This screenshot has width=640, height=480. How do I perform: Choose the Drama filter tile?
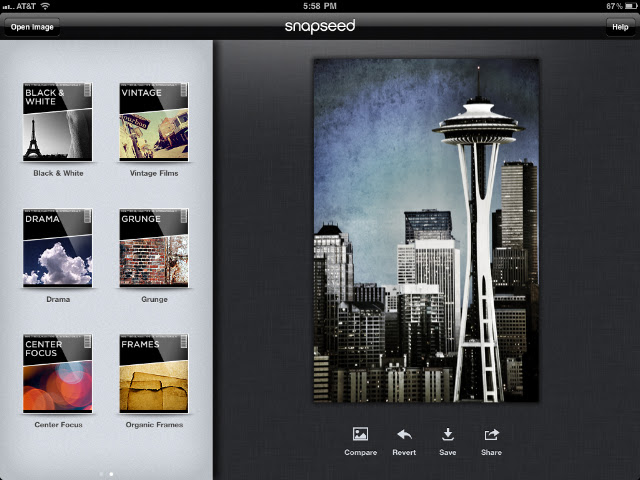pyautogui.click(x=58, y=248)
